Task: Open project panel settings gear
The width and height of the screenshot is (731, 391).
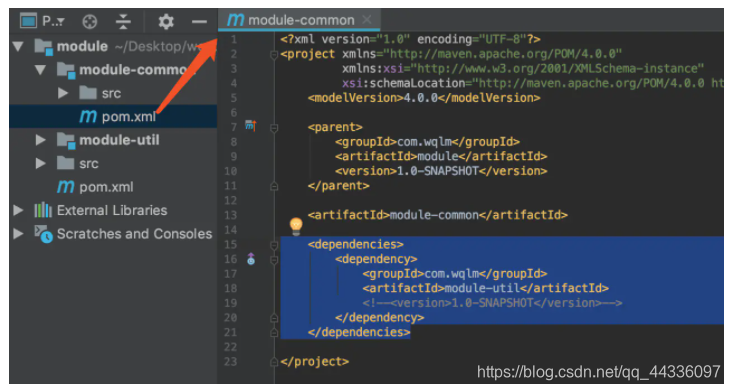Action: click(166, 21)
